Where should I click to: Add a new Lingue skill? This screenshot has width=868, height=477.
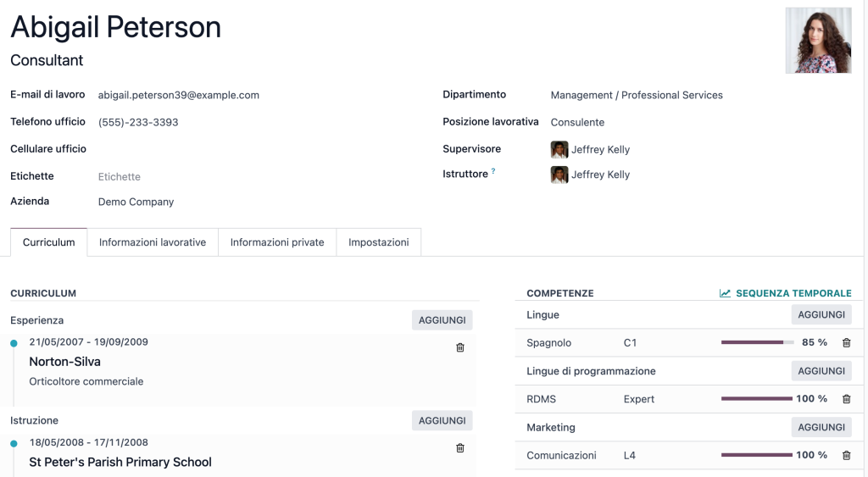[x=821, y=314]
